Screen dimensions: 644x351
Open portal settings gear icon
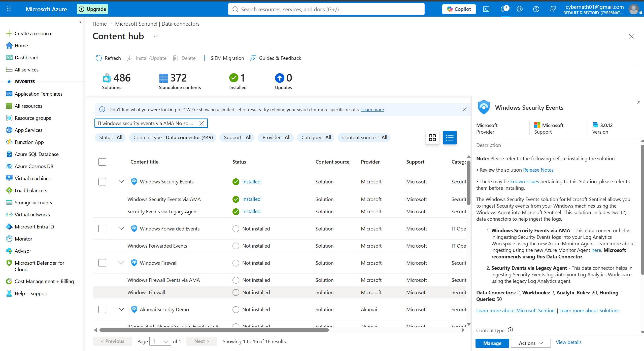coord(519,9)
